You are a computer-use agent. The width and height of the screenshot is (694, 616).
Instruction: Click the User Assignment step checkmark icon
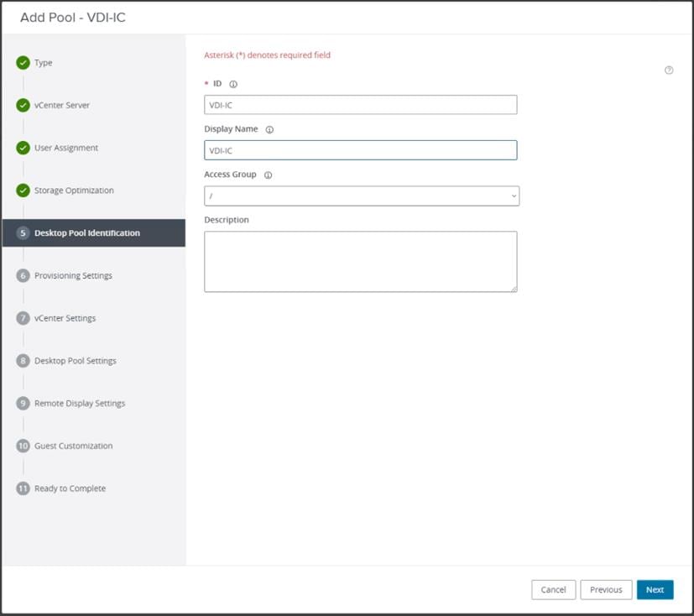(23, 149)
